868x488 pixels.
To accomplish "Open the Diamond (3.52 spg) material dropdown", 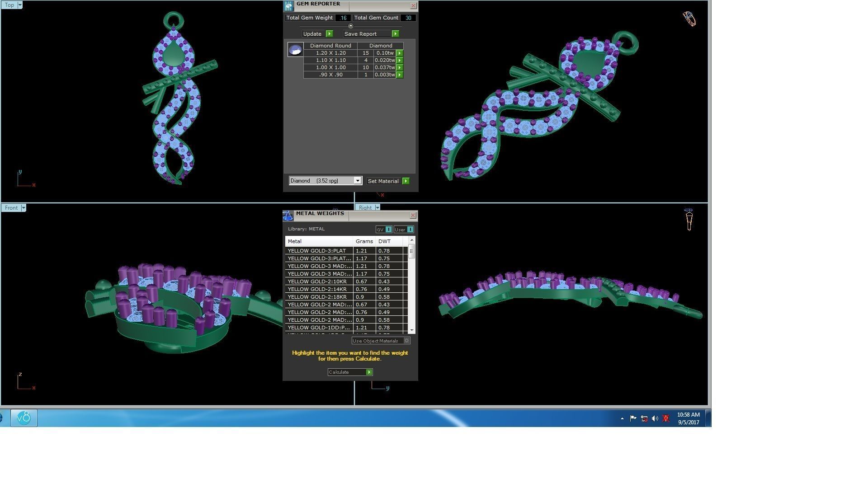I will (357, 181).
